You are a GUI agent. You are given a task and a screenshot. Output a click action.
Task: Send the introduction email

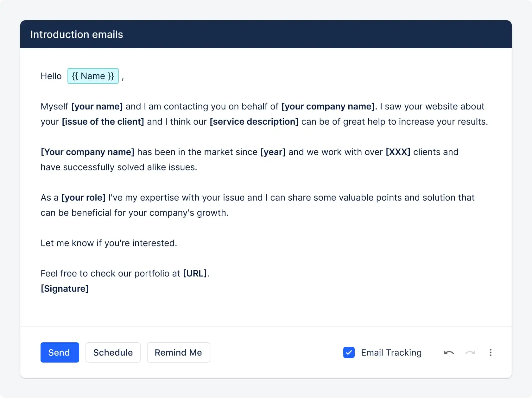(x=60, y=352)
